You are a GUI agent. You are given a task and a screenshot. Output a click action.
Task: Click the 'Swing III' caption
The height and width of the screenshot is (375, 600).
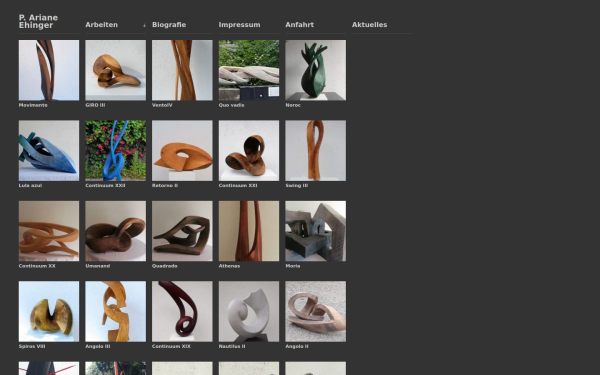point(297,186)
